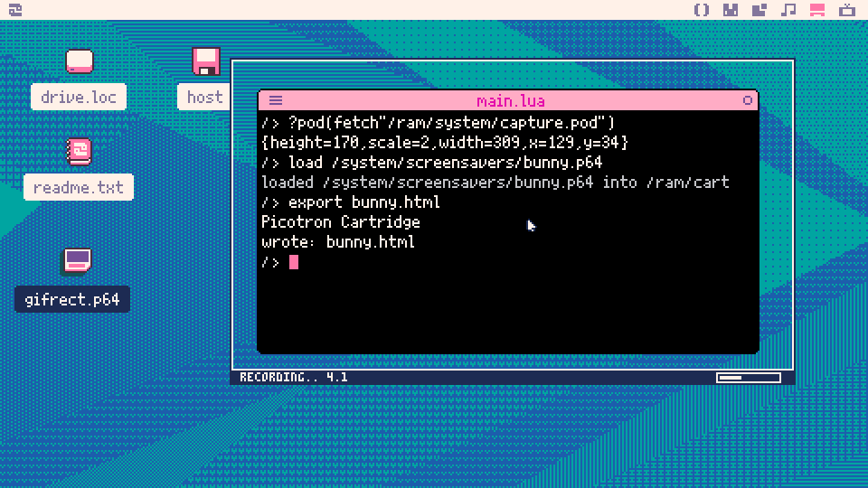
Task: Select the host floppy disk icon
Action: (206, 61)
